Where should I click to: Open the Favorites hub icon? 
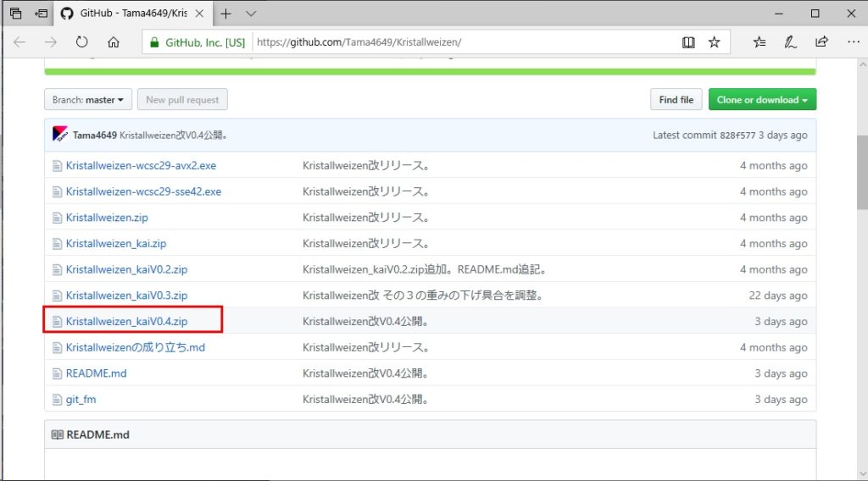(x=759, y=42)
